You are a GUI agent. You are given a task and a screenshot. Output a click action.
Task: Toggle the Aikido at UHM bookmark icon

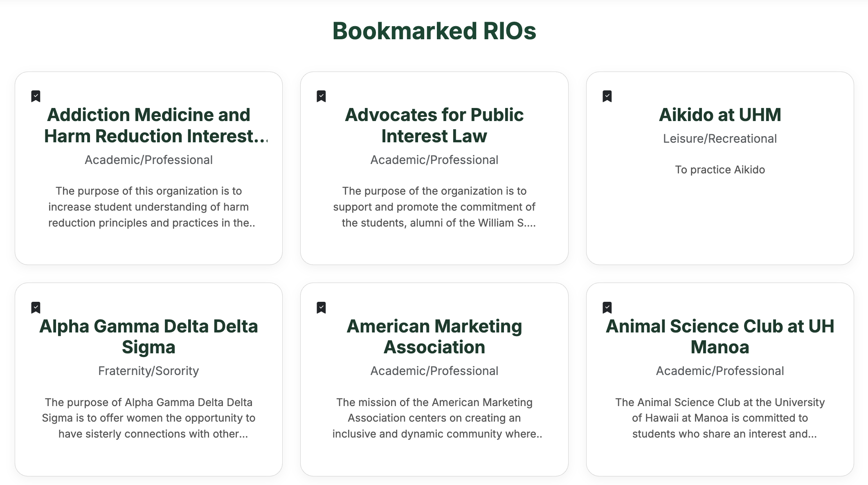(607, 97)
